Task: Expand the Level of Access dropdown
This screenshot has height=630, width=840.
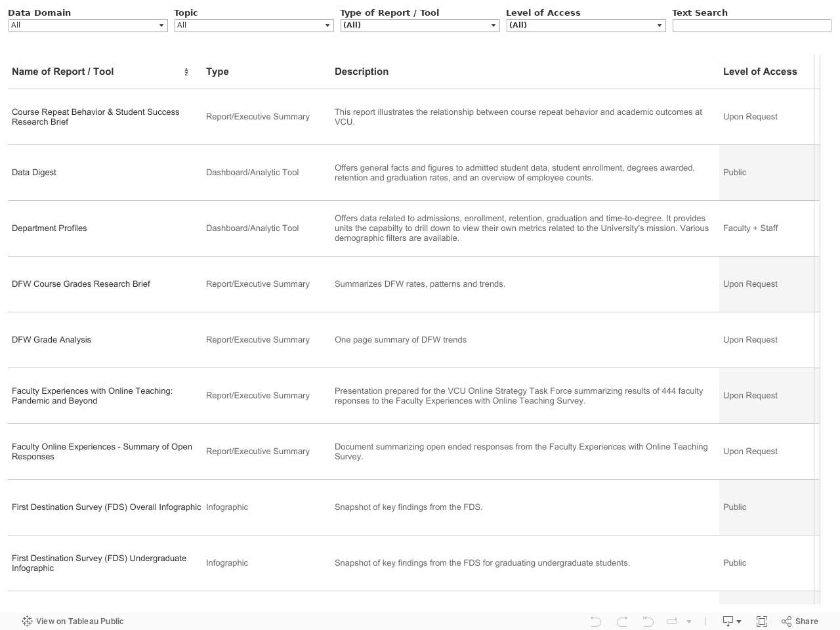Action: tap(586, 26)
